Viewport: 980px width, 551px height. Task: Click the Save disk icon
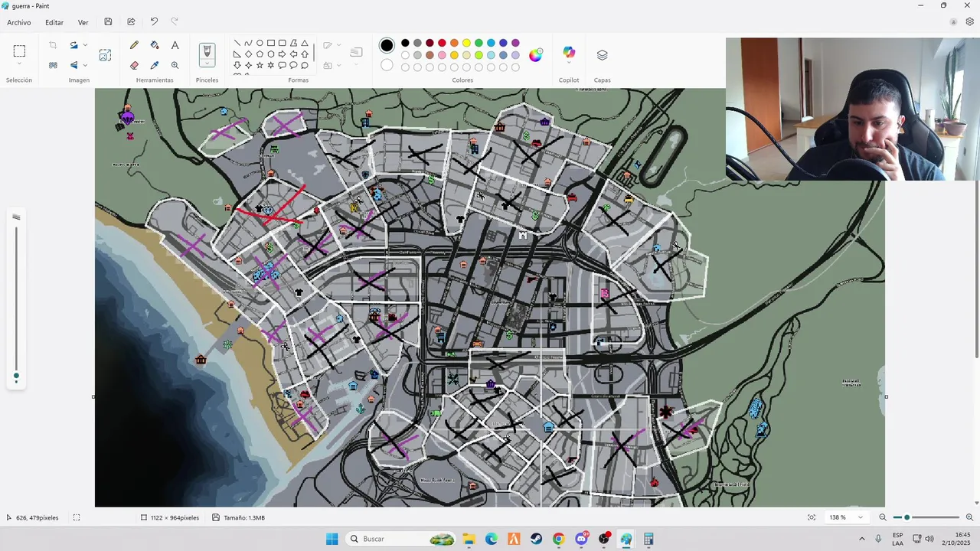[x=108, y=22]
